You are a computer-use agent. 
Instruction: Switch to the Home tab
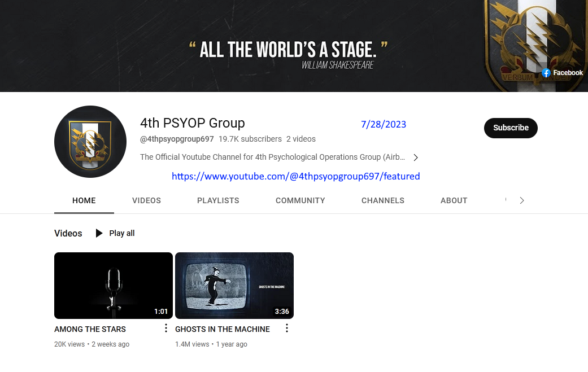click(x=84, y=200)
